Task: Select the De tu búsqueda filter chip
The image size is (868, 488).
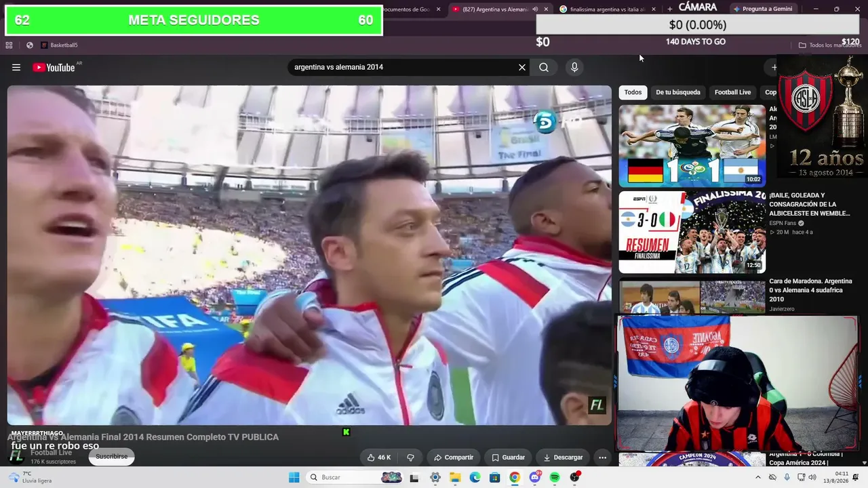Action: coord(678,92)
